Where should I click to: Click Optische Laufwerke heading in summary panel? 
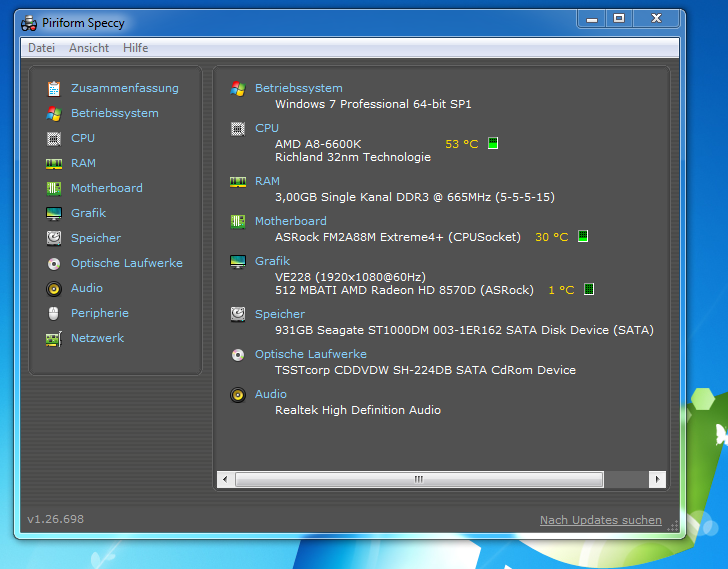[x=311, y=354]
